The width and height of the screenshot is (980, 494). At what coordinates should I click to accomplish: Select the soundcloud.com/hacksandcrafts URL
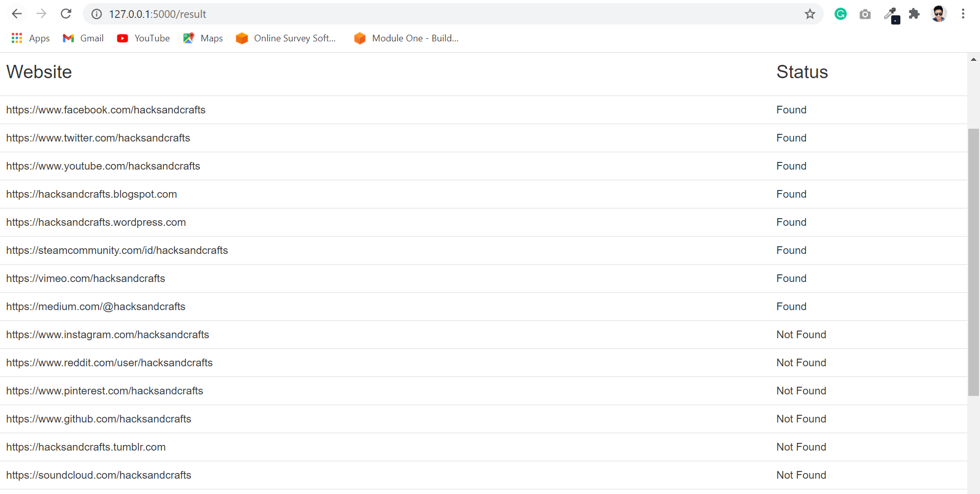point(99,475)
